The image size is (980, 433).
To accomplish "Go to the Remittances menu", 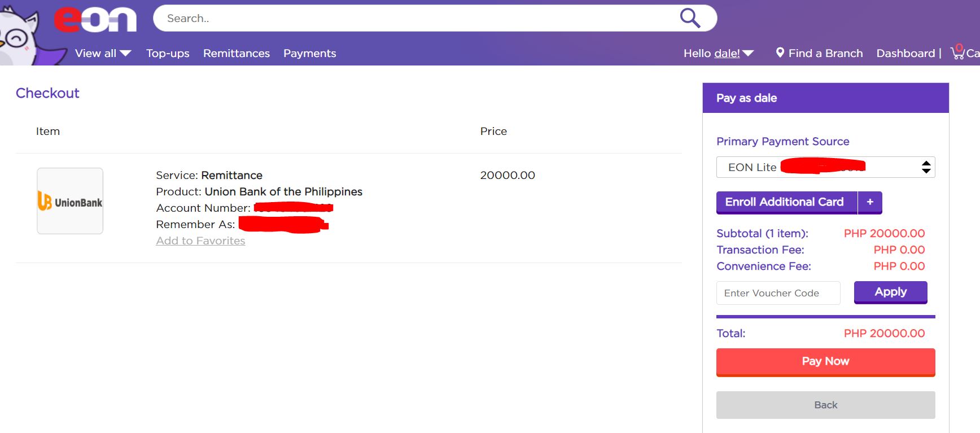I will coord(237,53).
